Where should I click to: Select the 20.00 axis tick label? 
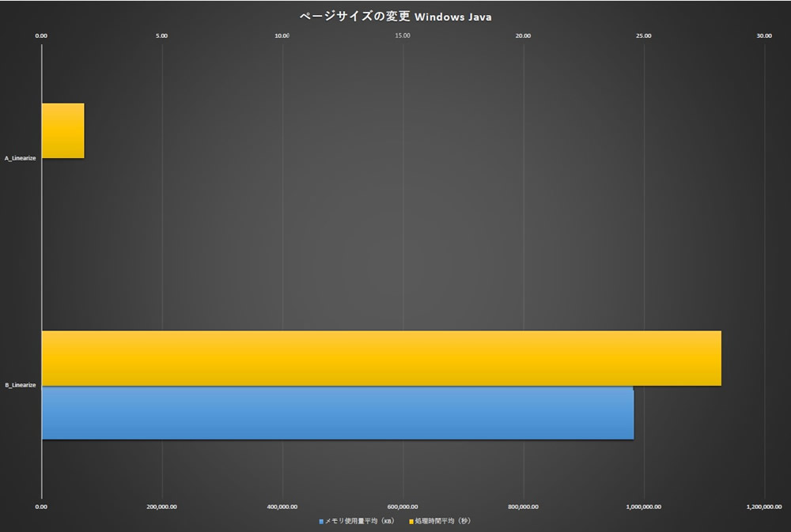click(x=523, y=36)
